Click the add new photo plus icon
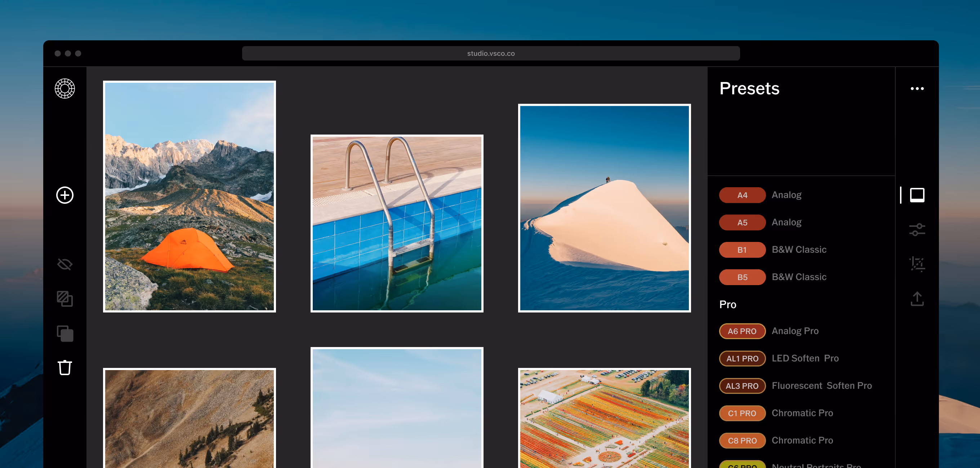 (65, 195)
